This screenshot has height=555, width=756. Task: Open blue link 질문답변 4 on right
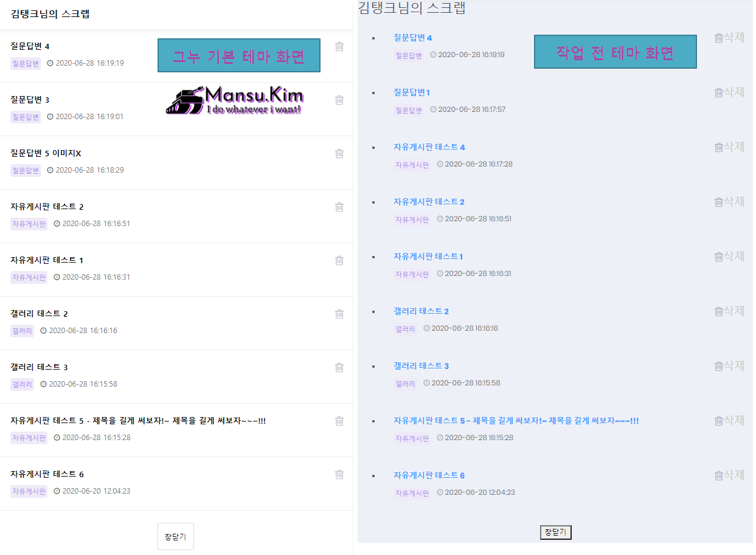[x=412, y=38]
